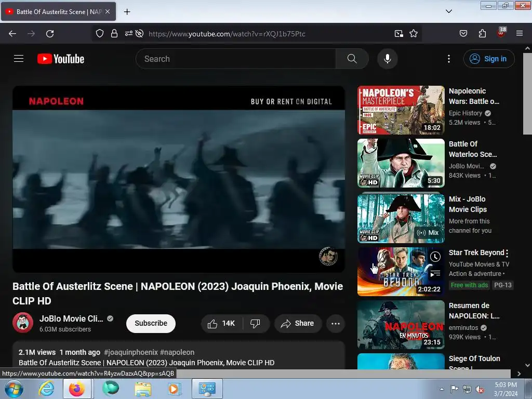
Task: Open the site permissions icon in address bar
Action: coord(129,34)
